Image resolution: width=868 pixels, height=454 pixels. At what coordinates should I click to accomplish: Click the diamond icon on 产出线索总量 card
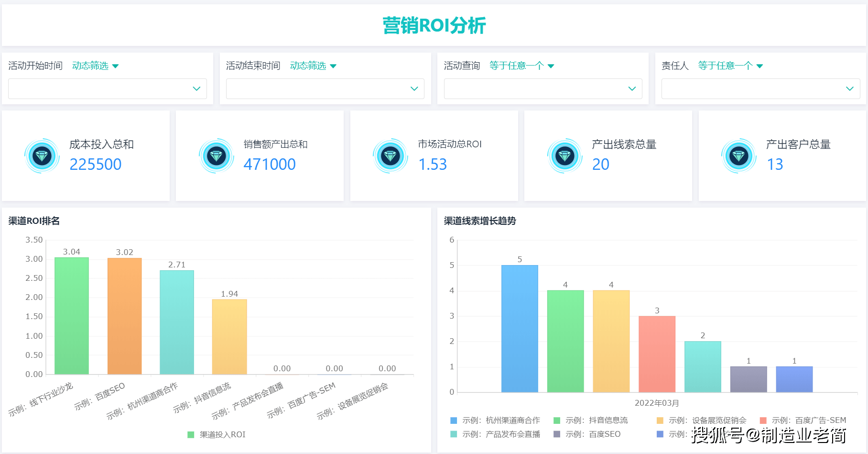564,155
